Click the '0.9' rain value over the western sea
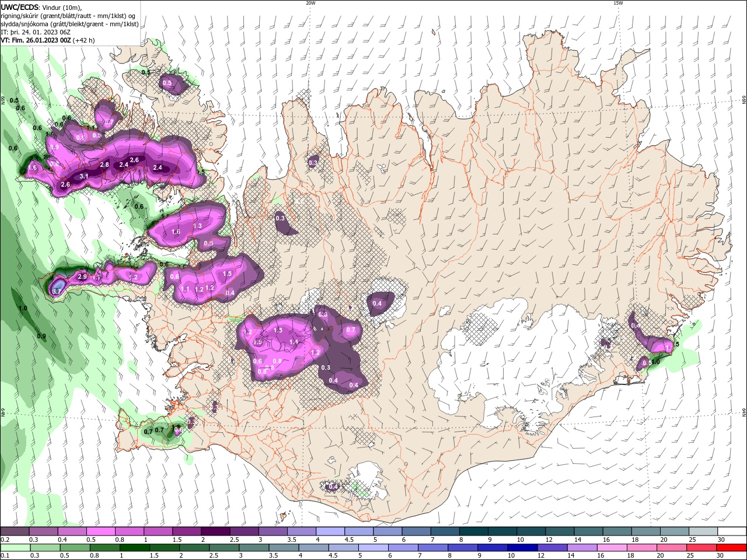This screenshot has width=747, height=560. [x=41, y=336]
